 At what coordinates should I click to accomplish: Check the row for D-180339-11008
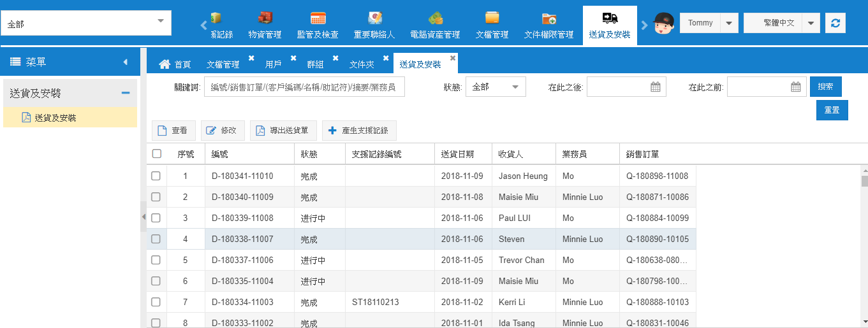click(x=156, y=218)
